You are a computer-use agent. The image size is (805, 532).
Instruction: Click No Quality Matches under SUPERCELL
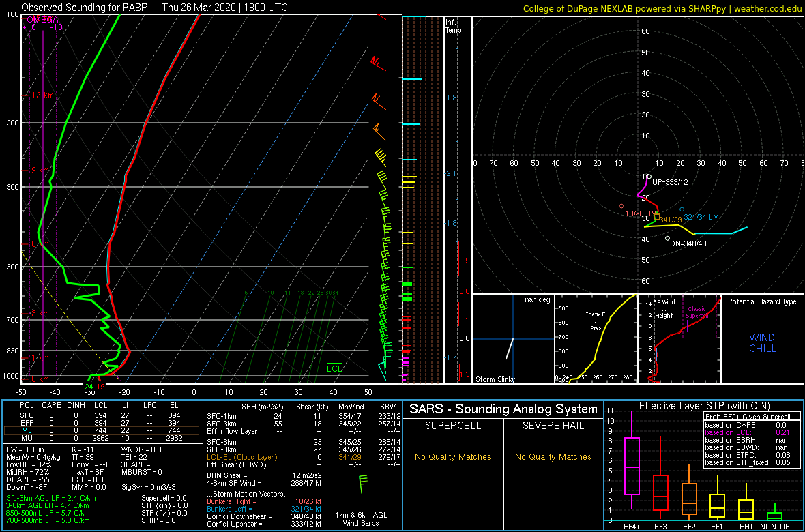(452, 456)
